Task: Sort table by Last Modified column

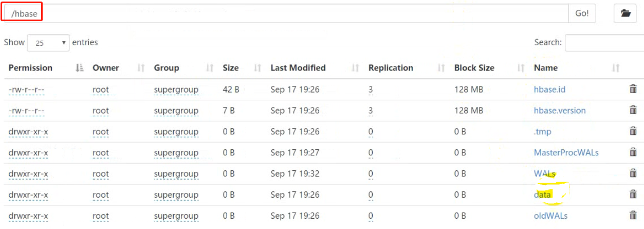Action: [x=298, y=68]
